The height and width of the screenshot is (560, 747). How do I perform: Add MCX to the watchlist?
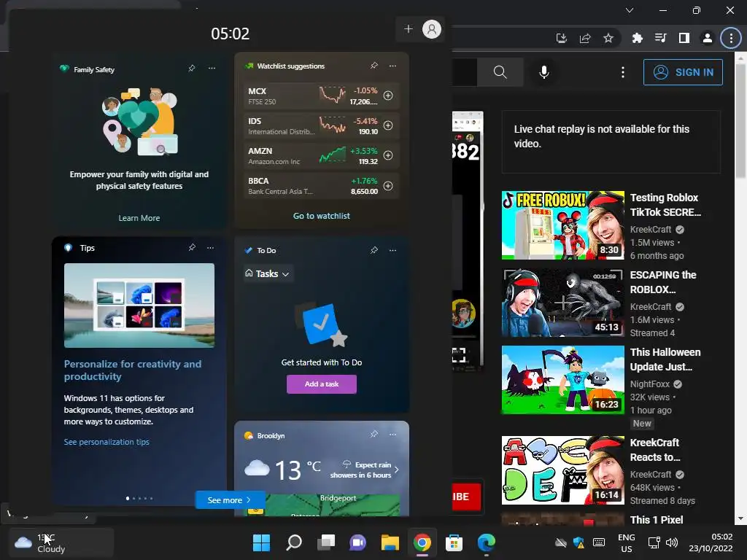[x=388, y=96]
